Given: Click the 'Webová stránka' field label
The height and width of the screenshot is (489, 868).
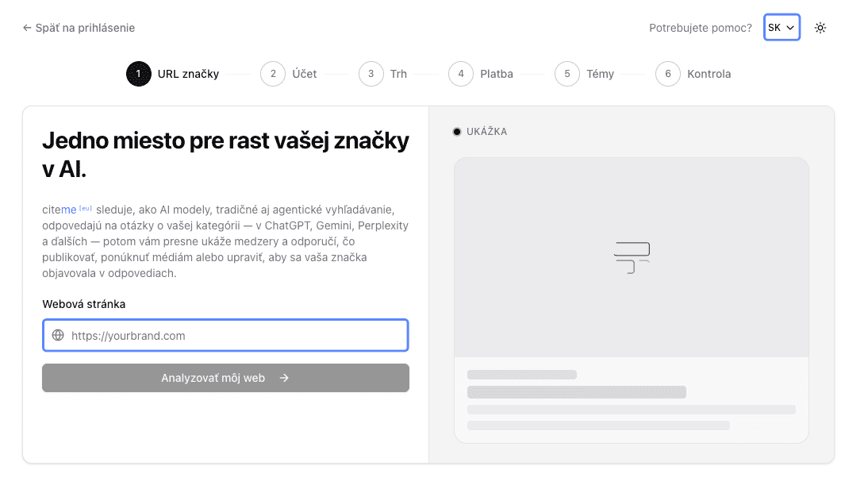Looking at the screenshot, I should pyautogui.click(x=83, y=304).
